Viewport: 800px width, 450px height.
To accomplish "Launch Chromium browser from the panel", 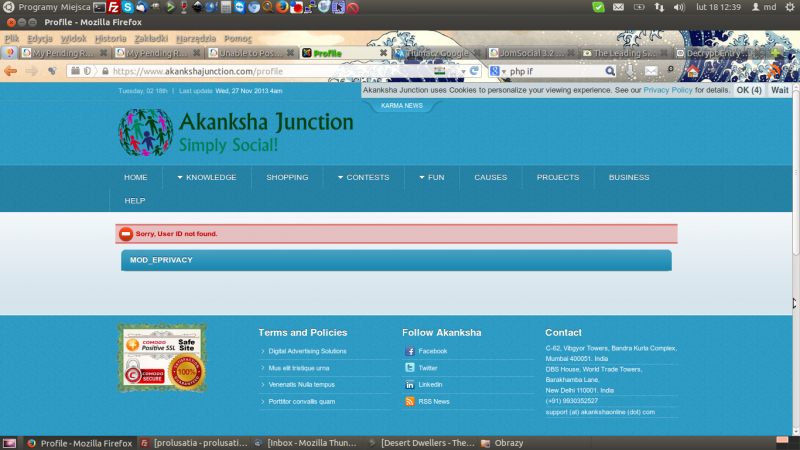I will 254,7.
